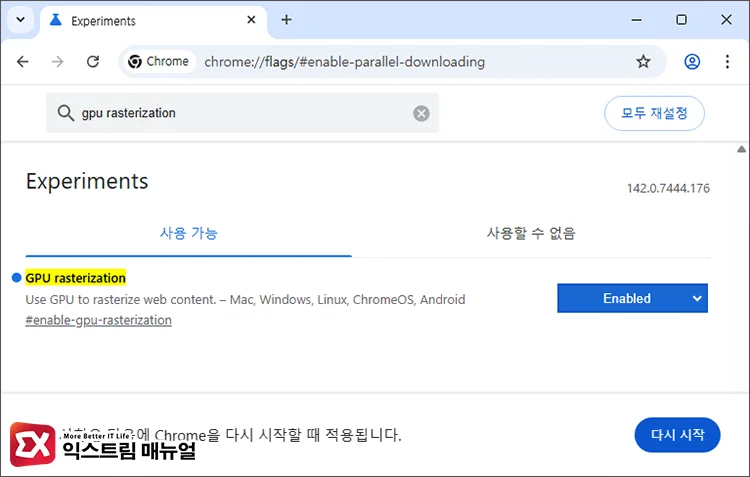Open a new tab with plus icon
750x477 pixels.
(286, 20)
